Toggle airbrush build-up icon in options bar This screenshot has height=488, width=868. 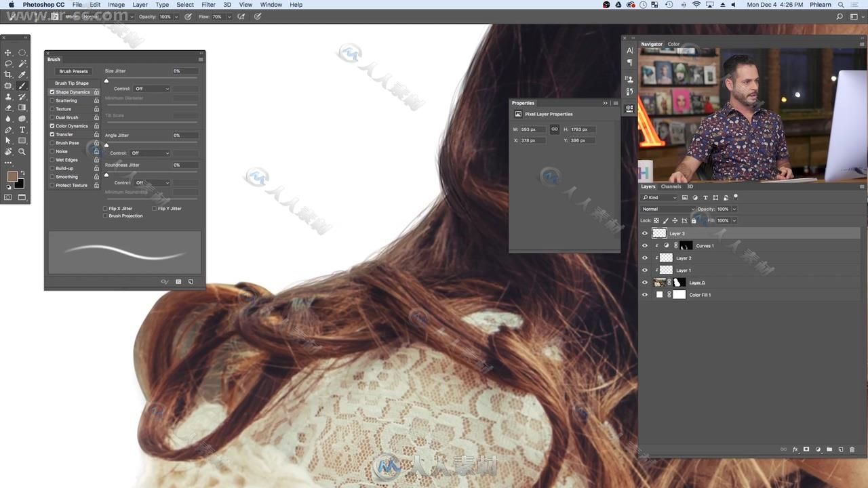pyautogui.click(x=241, y=16)
